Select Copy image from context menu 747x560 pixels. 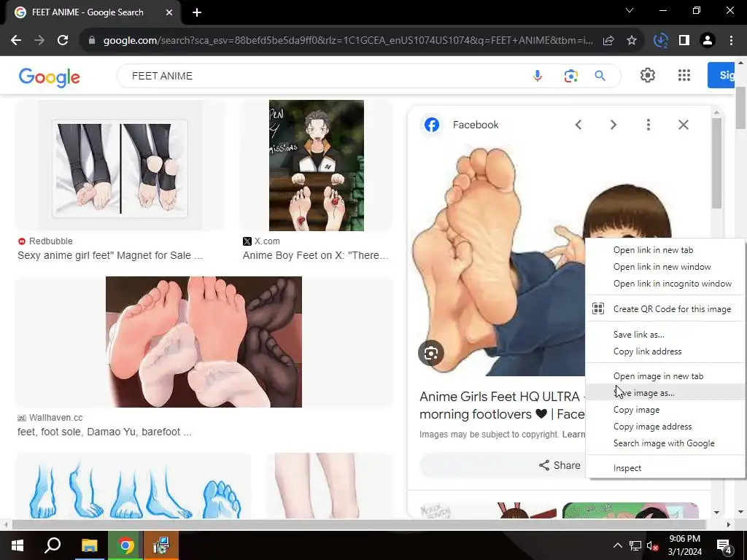pos(665,410)
